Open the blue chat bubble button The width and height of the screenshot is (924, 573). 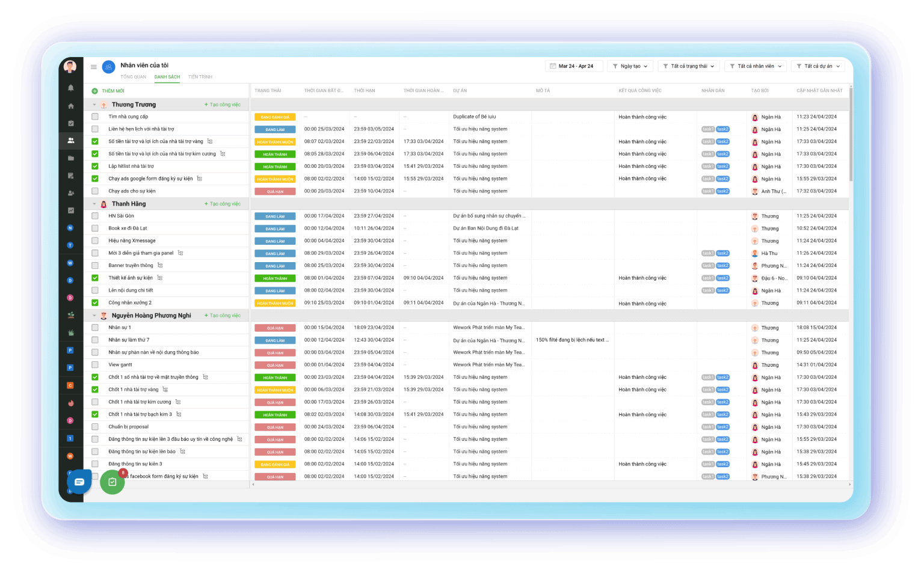[79, 482]
